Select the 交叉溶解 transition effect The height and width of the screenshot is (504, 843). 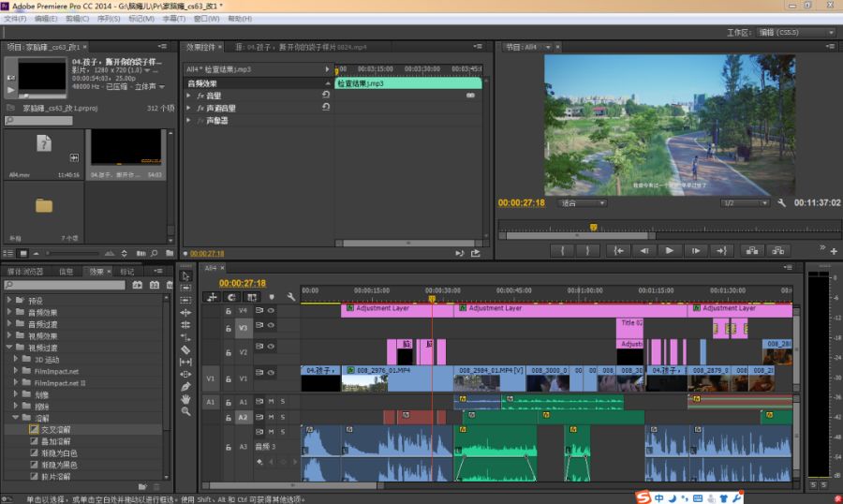(54, 429)
